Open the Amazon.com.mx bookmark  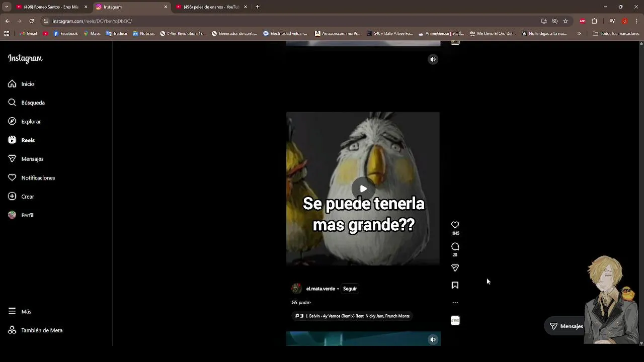tap(338, 34)
